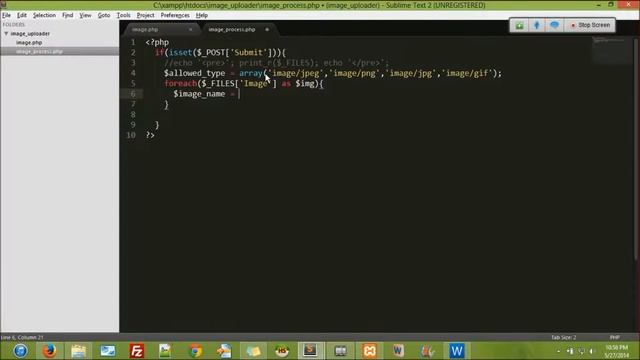640x360 pixels.
Task: Open the Tools menu
Action: pyautogui.click(x=123, y=15)
